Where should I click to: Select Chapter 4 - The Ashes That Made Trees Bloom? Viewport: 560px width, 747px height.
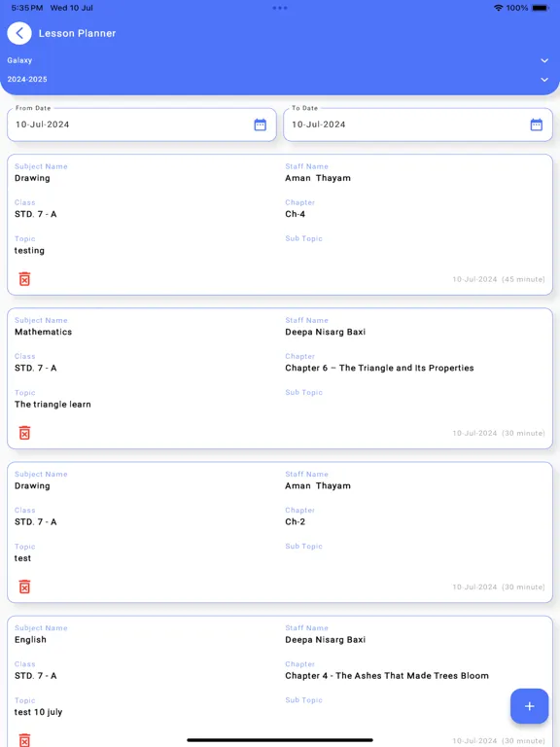387,676
